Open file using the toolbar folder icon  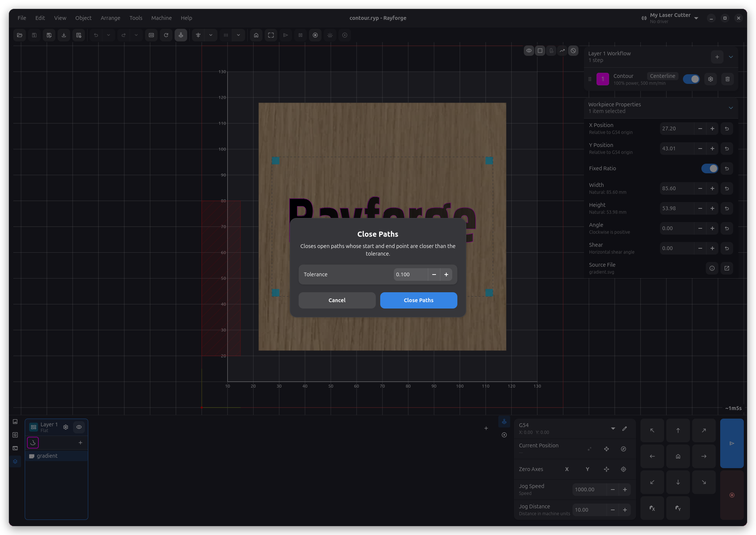[20, 35]
